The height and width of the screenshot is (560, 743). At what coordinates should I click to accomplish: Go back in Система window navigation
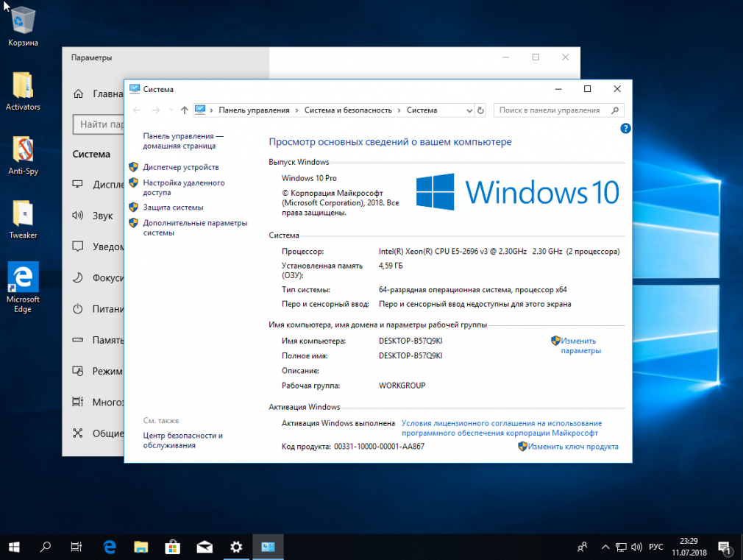137,110
